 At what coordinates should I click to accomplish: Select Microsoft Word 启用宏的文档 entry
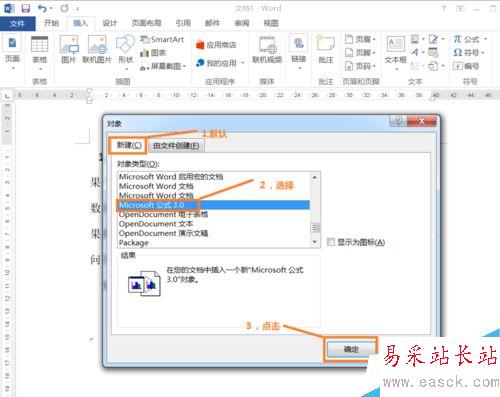(x=214, y=177)
